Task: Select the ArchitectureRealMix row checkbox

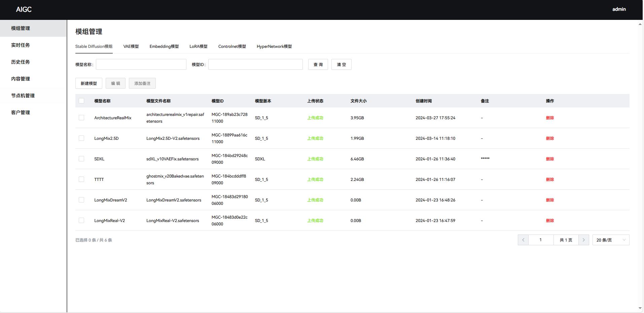Action: click(81, 118)
